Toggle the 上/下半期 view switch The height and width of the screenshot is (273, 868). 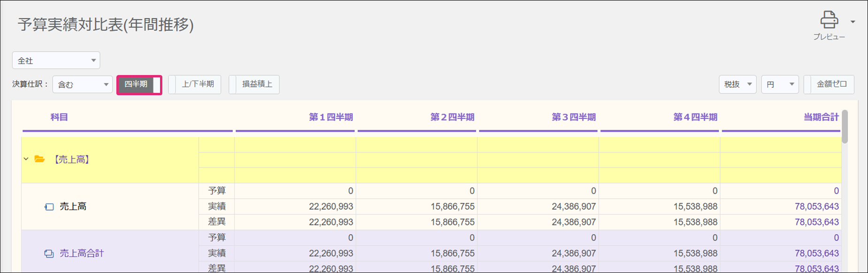point(195,85)
